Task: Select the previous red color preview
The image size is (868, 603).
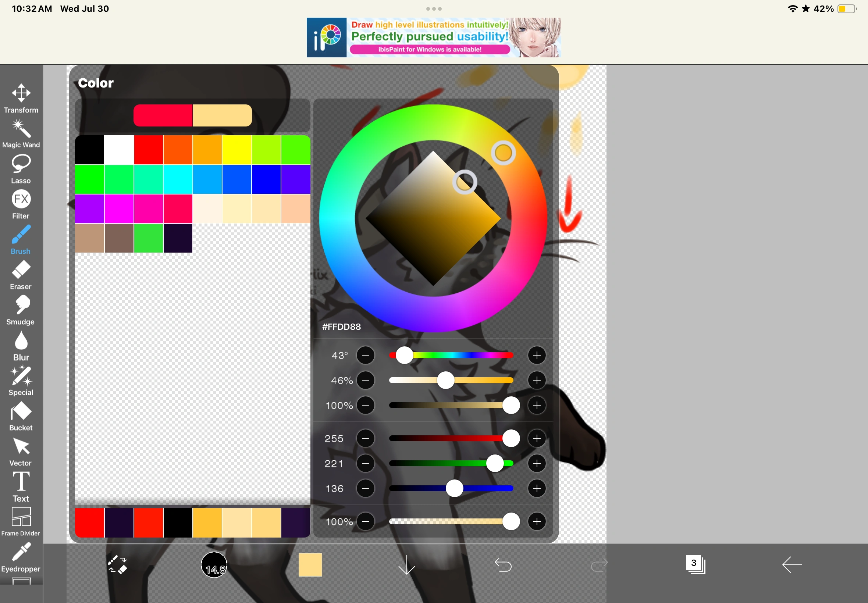Action: coord(163,115)
